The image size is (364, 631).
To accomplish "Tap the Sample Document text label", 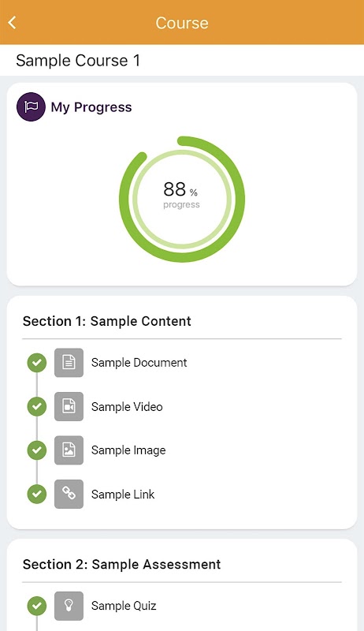I will point(139,363).
